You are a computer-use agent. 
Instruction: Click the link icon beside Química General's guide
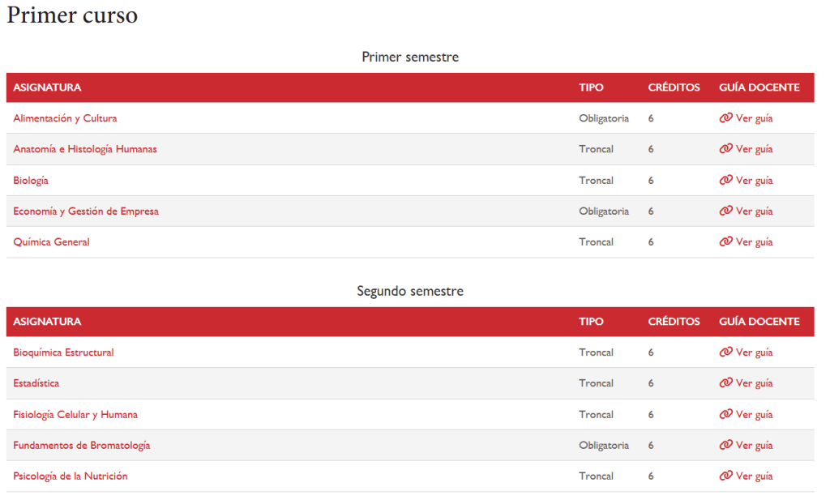725,242
